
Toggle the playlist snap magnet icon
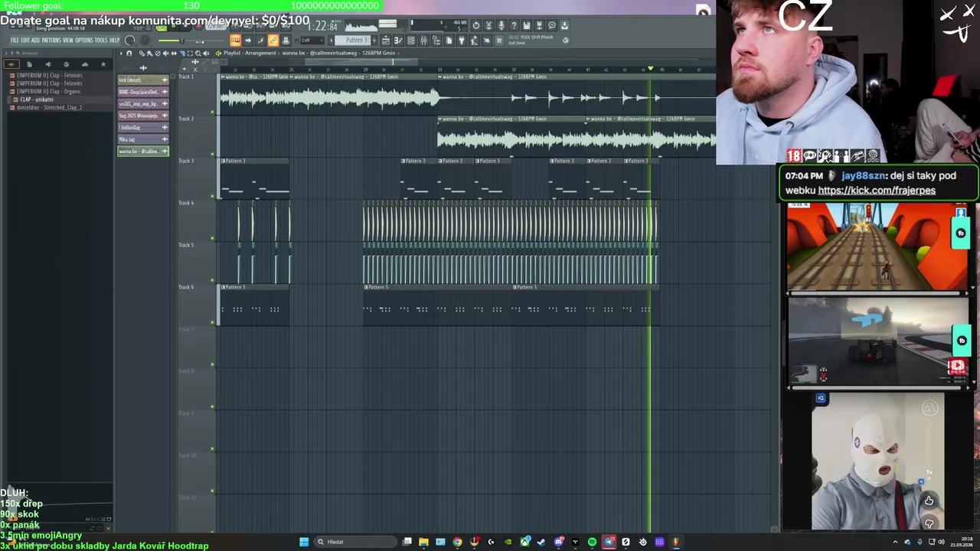tap(129, 54)
